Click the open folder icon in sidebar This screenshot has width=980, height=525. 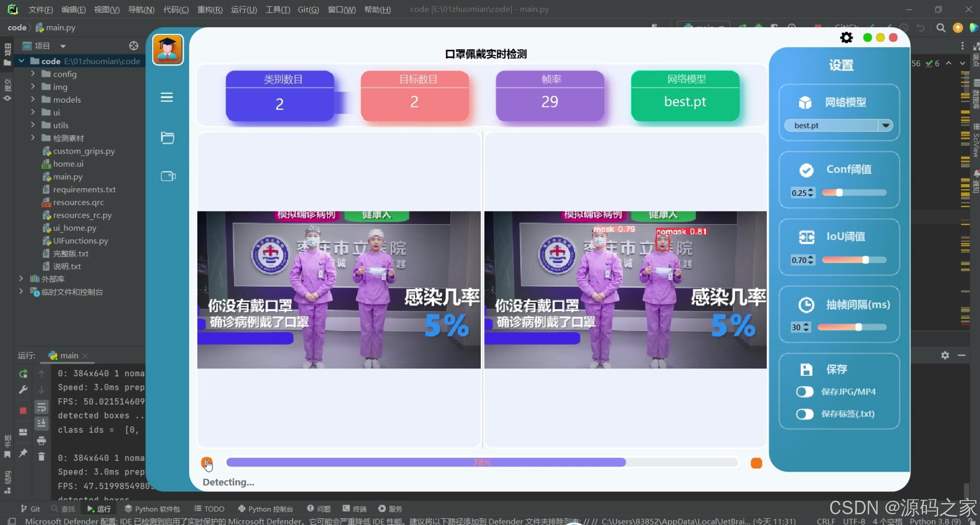167,138
